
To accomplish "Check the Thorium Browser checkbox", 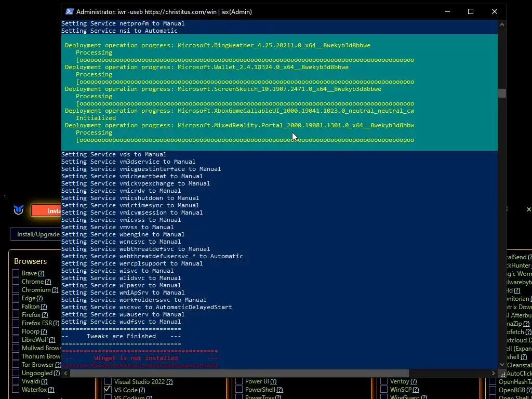I will click(x=16, y=356).
